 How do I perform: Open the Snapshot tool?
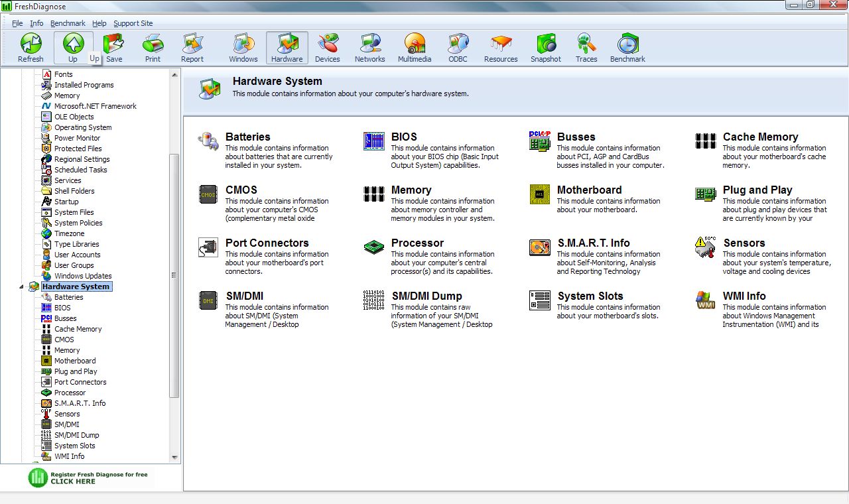click(546, 48)
